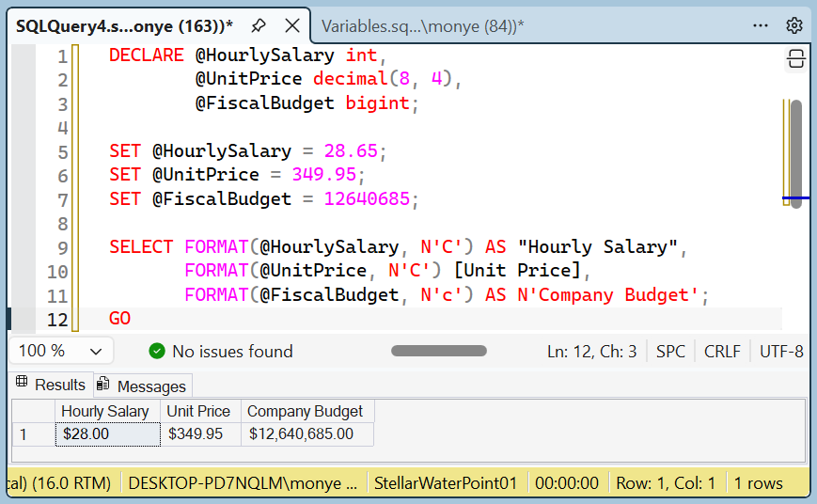Click the DESKTOP-PD7NQLM\monye status entry
The image size is (817, 504).
243,483
